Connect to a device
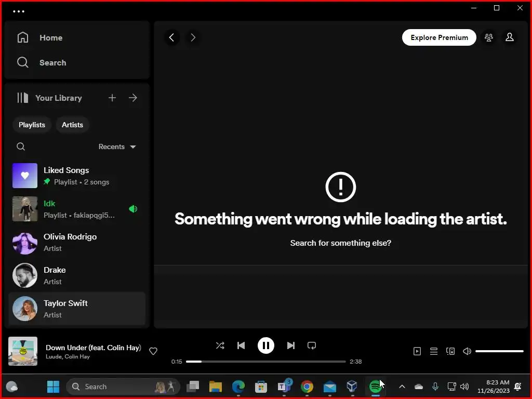The height and width of the screenshot is (399, 532). click(450, 351)
